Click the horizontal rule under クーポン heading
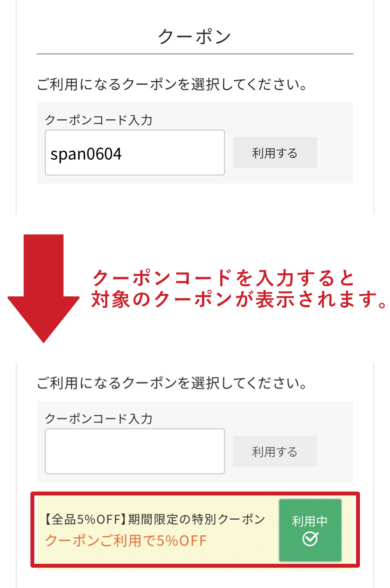This screenshot has width=390, height=588. tap(195, 54)
